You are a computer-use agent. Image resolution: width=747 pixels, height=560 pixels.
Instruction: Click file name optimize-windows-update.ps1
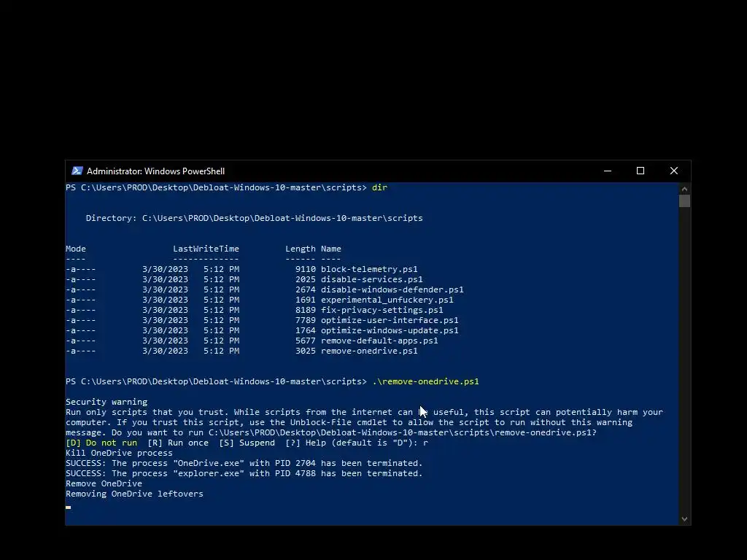(x=390, y=330)
